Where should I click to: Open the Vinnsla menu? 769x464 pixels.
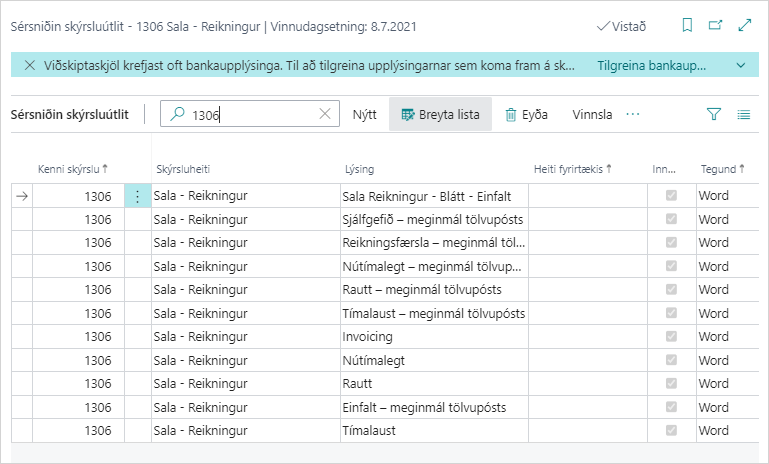(x=592, y=115)
